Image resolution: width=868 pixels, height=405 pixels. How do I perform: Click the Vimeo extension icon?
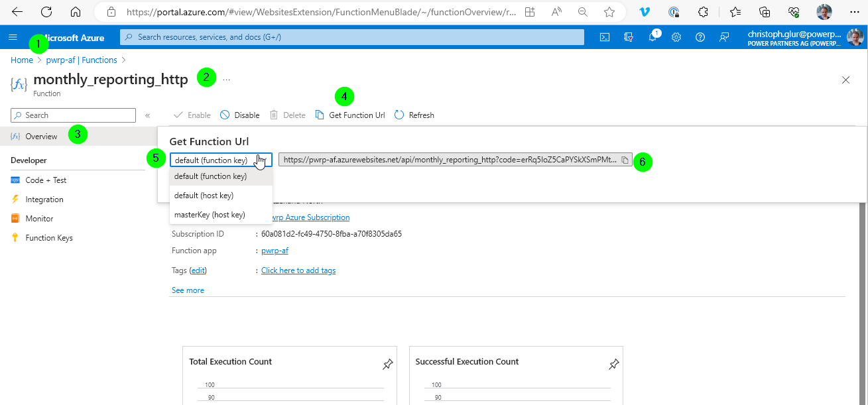[x=645, y=12]
